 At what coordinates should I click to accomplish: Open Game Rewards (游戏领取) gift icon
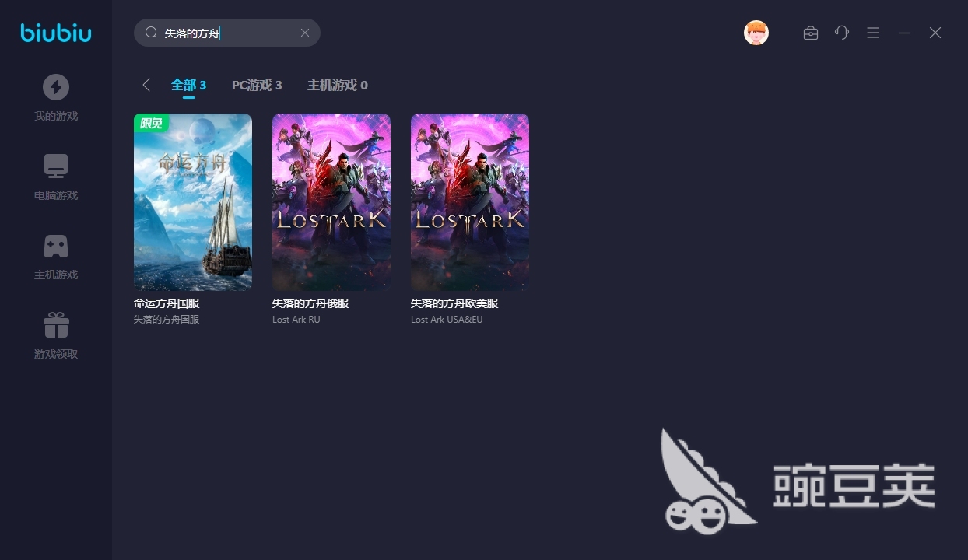click(56, 325)
